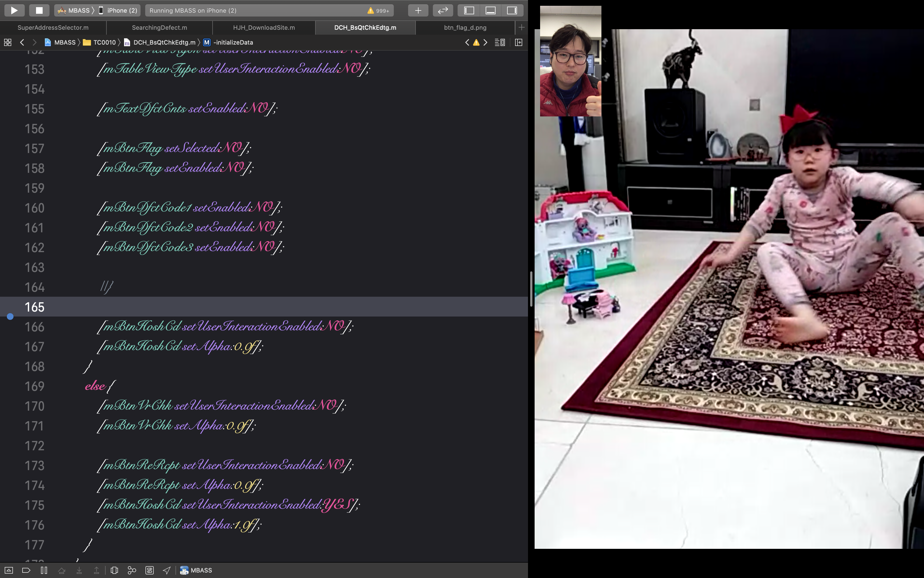The width and height of the screenshot is (924, 578).
Task: Click mBtnFlag setSelected code on line 157
Action: coord(174,148)
